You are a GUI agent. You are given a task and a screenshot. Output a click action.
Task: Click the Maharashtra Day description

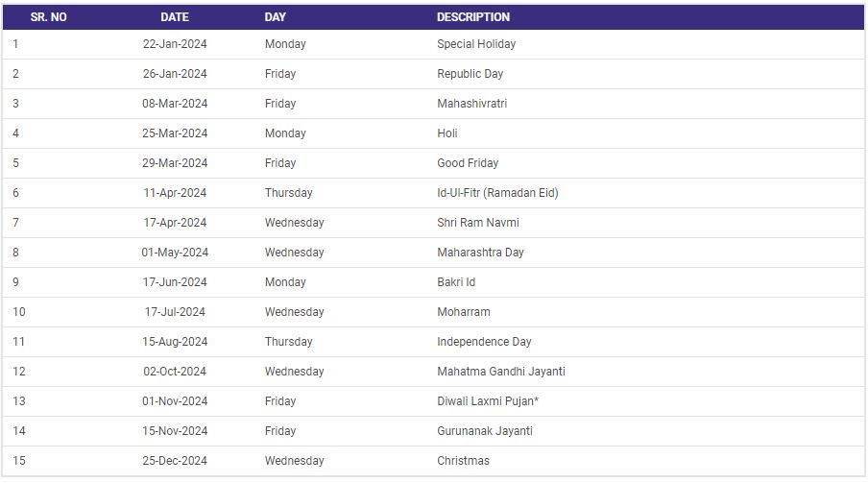[480, 253]
